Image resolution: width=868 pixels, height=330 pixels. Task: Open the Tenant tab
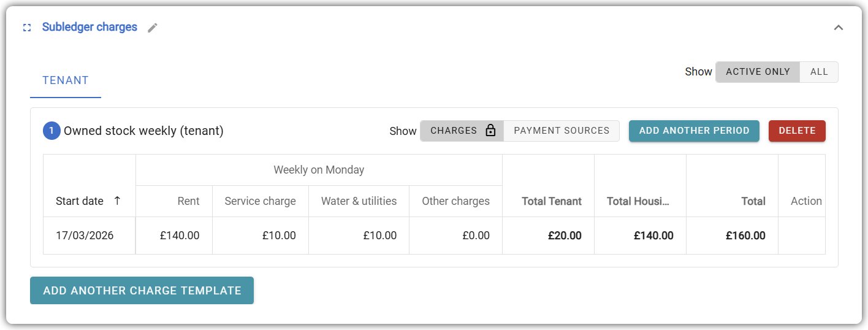point(66,80)
